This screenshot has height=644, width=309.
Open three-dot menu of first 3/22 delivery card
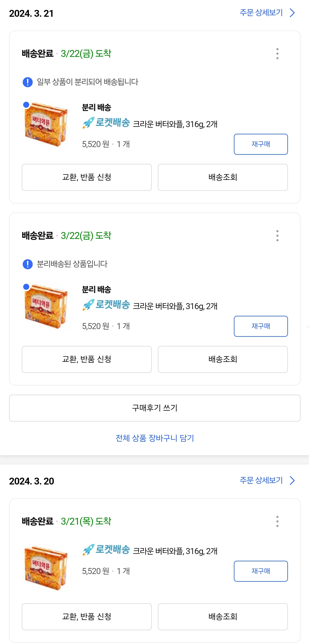tap(277, 54)
